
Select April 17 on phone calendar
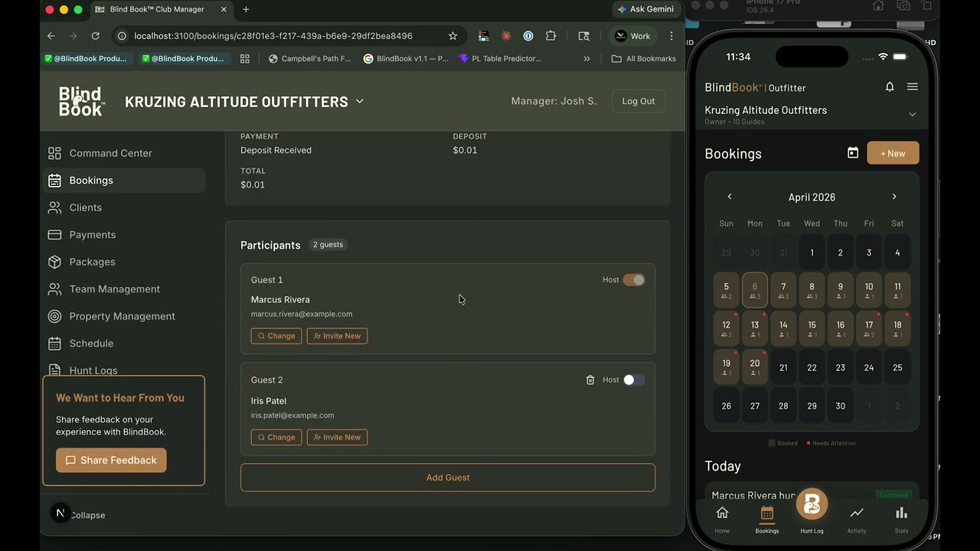[869, 328]
